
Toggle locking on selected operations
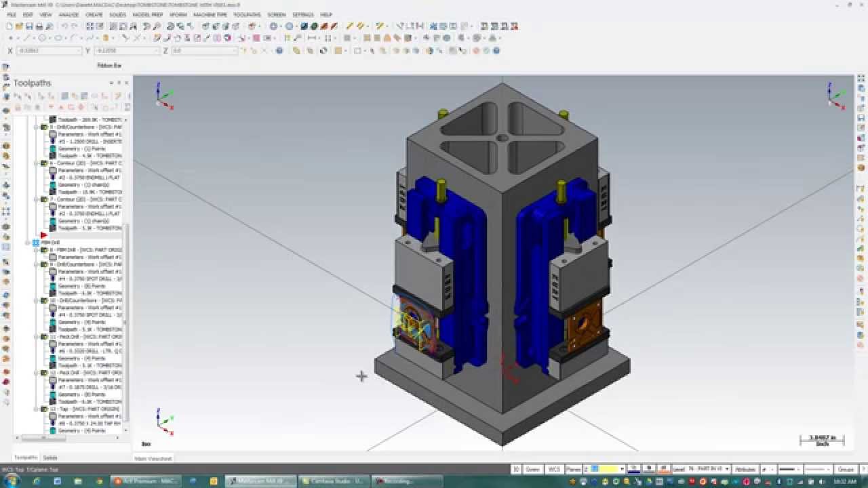coord(18,107)
